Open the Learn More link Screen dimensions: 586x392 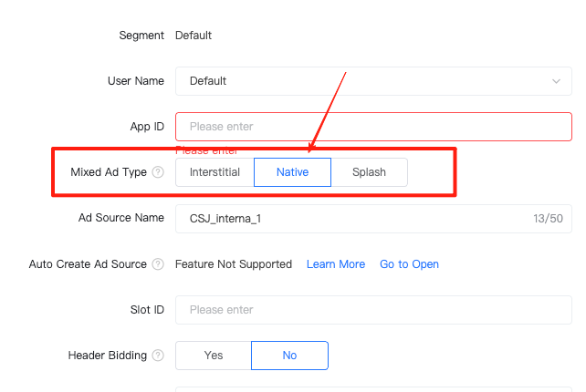336,264
